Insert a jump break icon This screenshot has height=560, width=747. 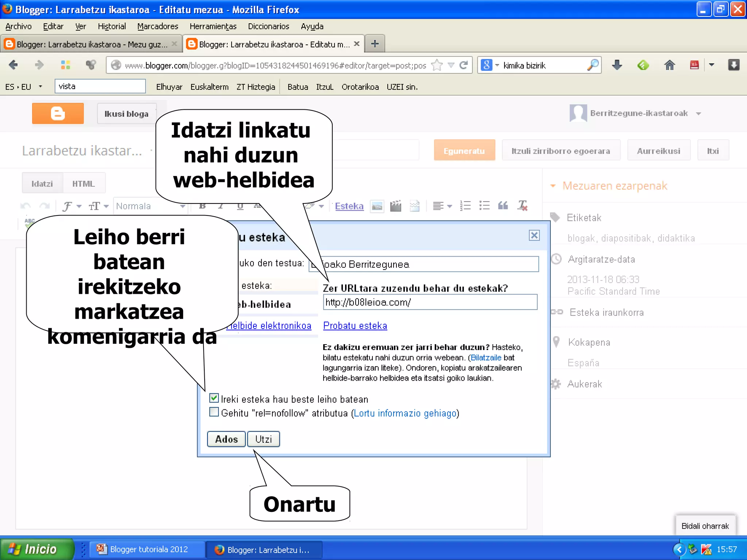(415, 206)
